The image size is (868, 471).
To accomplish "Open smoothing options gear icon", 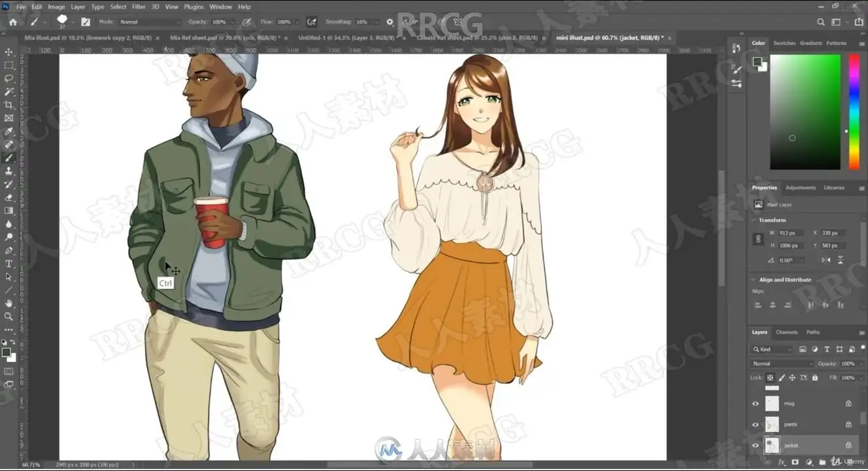I will coord(390,22).
